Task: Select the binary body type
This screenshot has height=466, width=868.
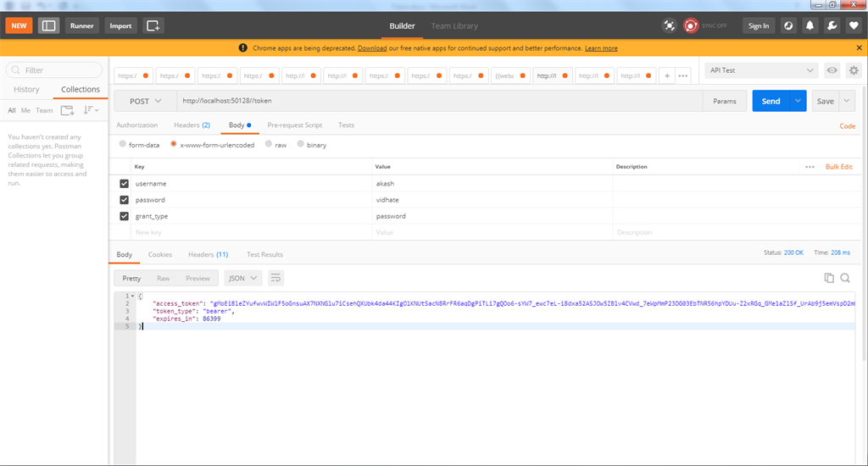Action: click(301, 144)
